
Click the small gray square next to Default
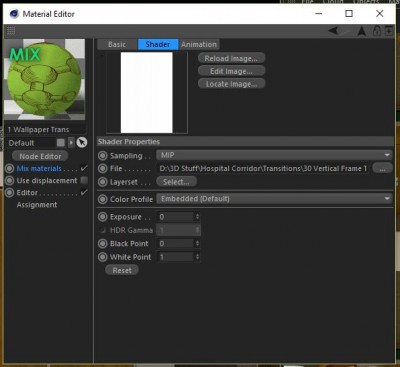(x=61, y=143)
